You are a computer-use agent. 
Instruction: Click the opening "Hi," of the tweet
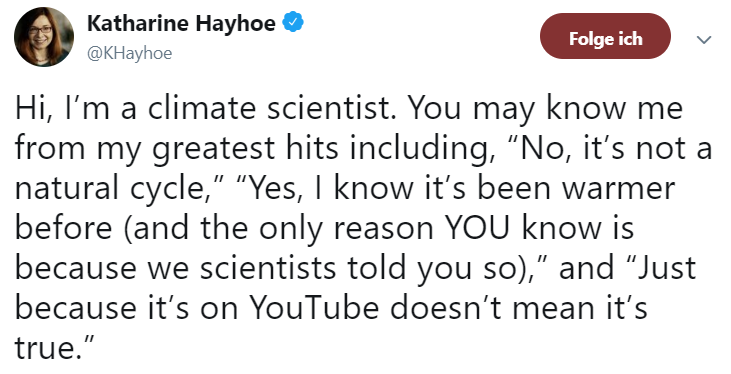tap(31, 108)
